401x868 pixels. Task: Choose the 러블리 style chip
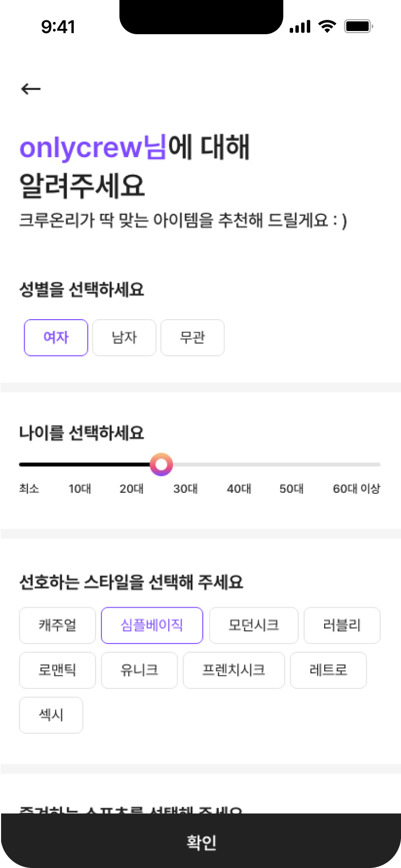342,625
